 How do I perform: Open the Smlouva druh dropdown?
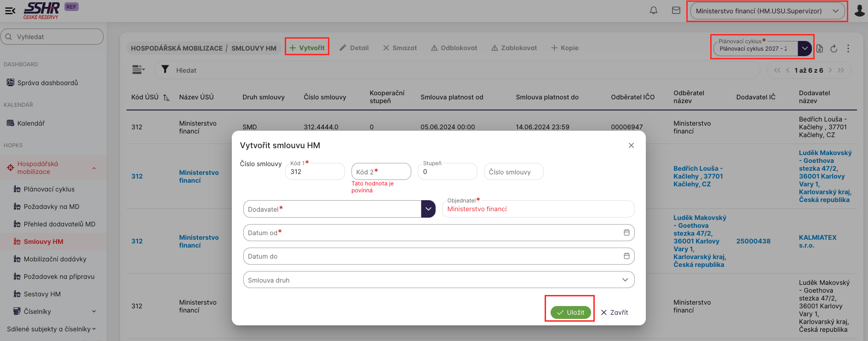click(x=625, y=280)
